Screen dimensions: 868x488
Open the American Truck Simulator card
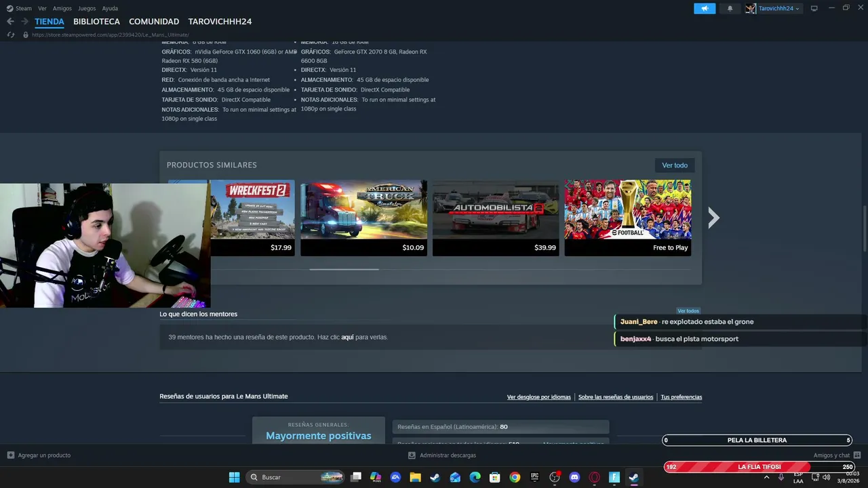coord(363,218)
